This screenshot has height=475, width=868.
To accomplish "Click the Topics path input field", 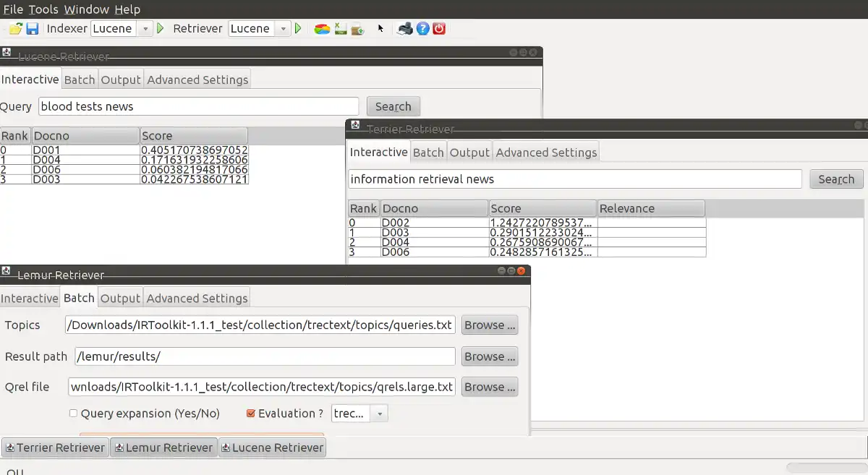I will click(260, 325).
